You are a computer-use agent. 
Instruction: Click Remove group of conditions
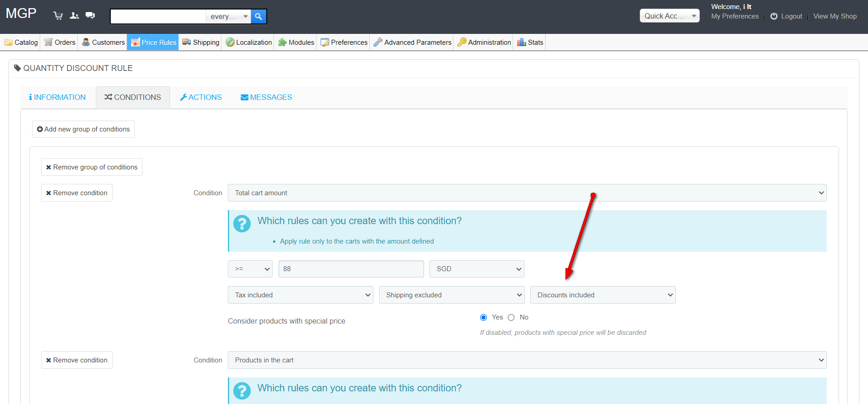[92, 167]
